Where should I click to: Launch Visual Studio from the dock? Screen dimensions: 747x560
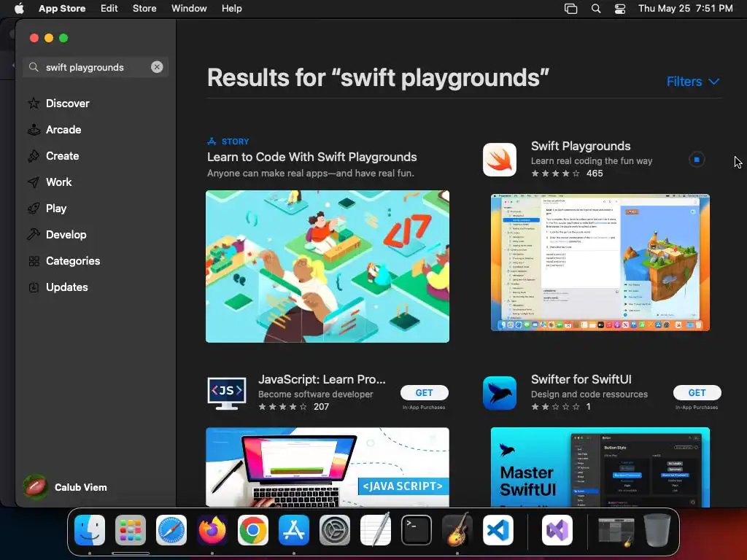click(x=557, y=530)
